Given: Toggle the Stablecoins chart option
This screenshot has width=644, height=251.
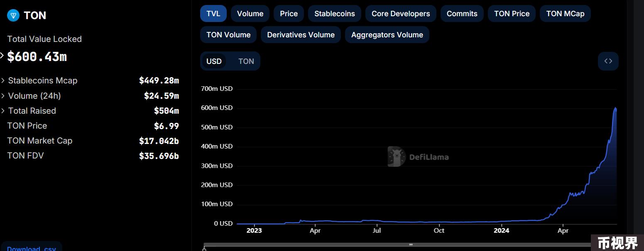Looking at the screenshot, I should (x=335, y=14).
